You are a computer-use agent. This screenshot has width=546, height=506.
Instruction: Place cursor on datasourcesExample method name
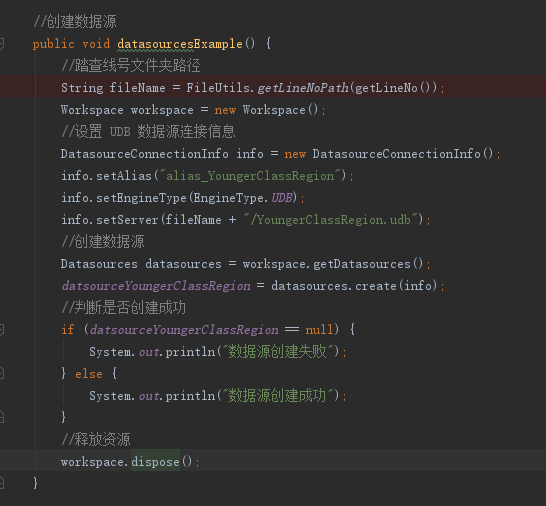coord(180,44)
